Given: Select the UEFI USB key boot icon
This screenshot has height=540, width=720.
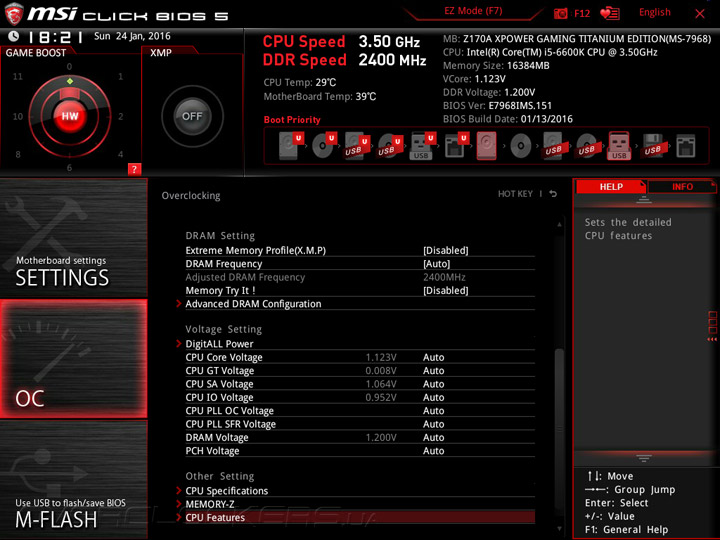Looking at the screenshot, I should [x=422, y=146].
